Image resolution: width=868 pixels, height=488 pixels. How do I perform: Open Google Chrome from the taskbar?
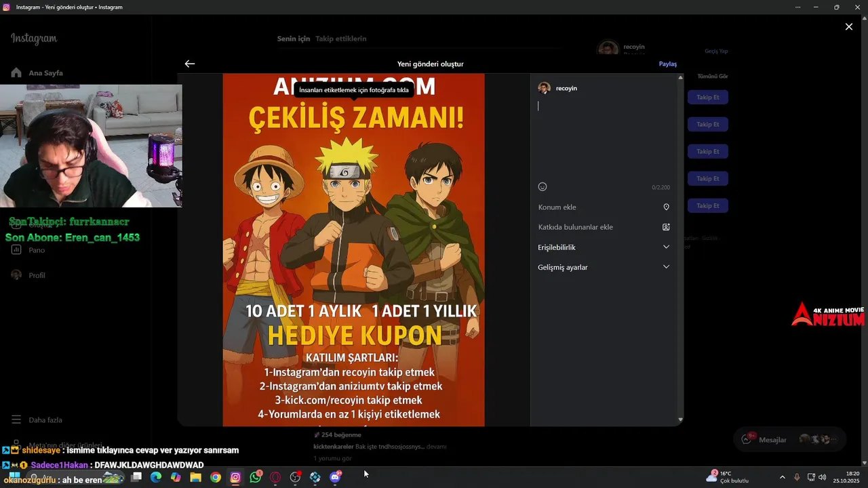216,477
